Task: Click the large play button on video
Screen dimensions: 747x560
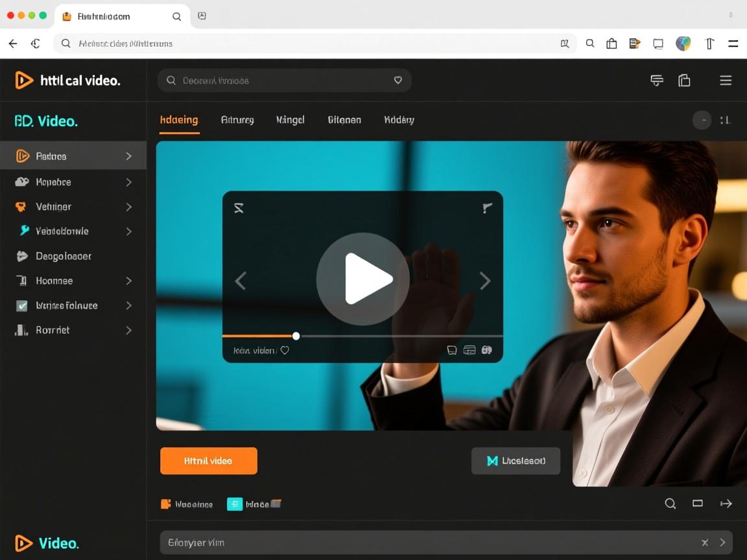Action: [x=362, y=279]
